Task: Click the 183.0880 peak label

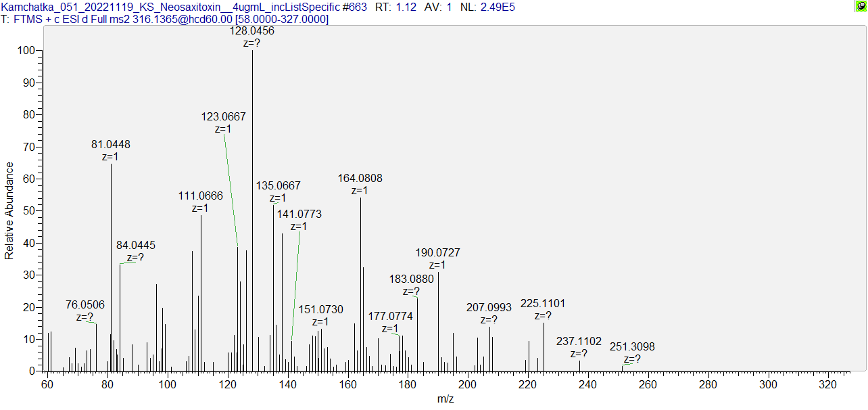Action: [x=412, y=279]
